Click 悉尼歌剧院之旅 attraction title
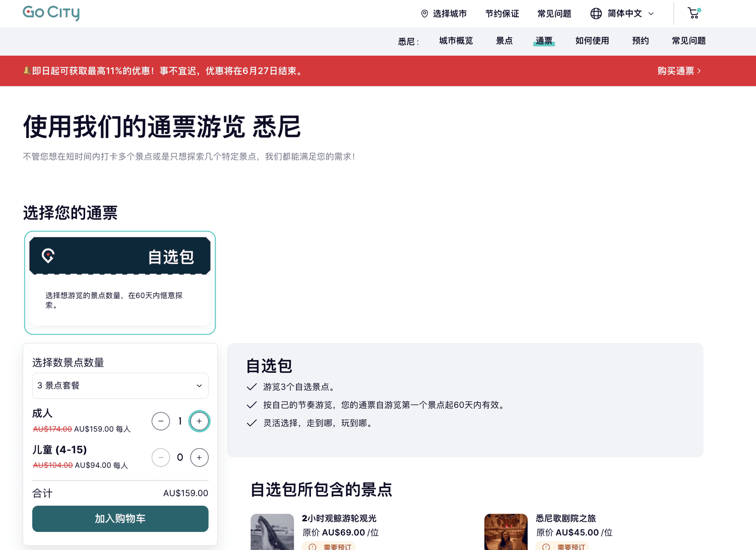This screenshot has width=756, height=550. [565, 518]
